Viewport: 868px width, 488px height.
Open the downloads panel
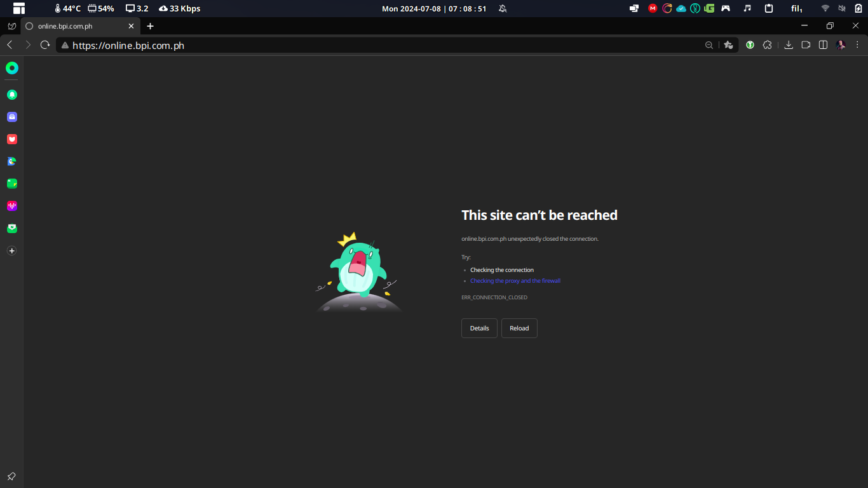pyautogui.click(x=789, y=45)
